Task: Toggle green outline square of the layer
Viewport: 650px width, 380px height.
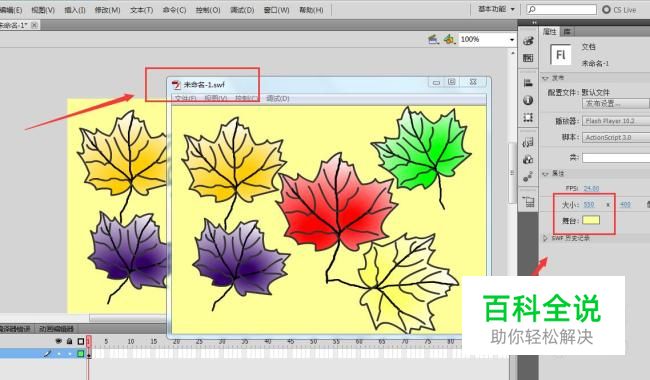Action: (x=81, y=353)
